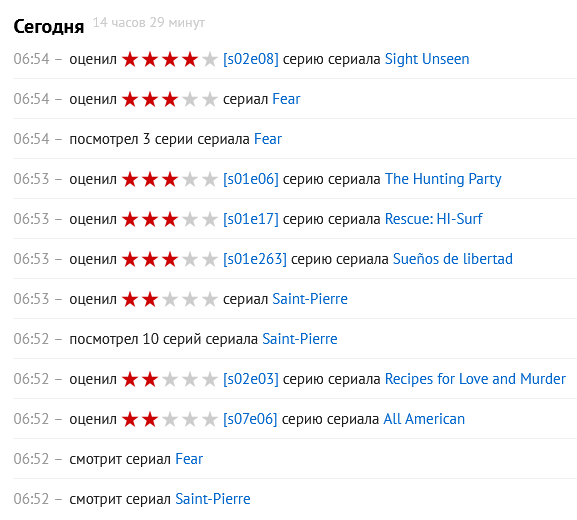Click the gray fifth star on Sight Unseen row

point(210,59)
